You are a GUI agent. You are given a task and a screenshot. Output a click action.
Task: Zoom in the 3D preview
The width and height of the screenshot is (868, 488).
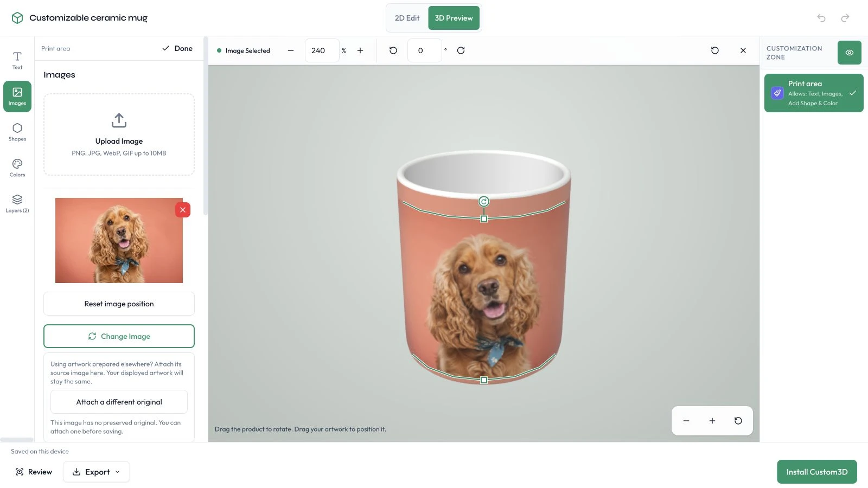pos(712,421)
